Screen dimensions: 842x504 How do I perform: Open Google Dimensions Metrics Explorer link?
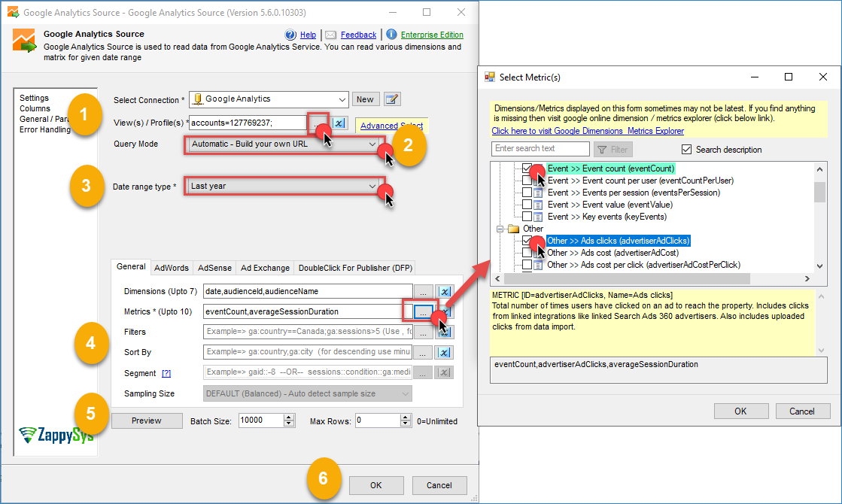click(588, 131)
